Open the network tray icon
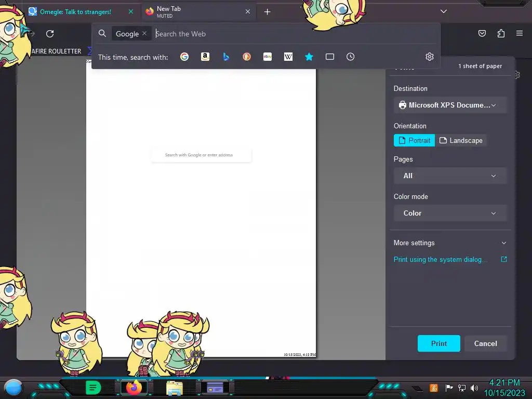 coord(462,388)
